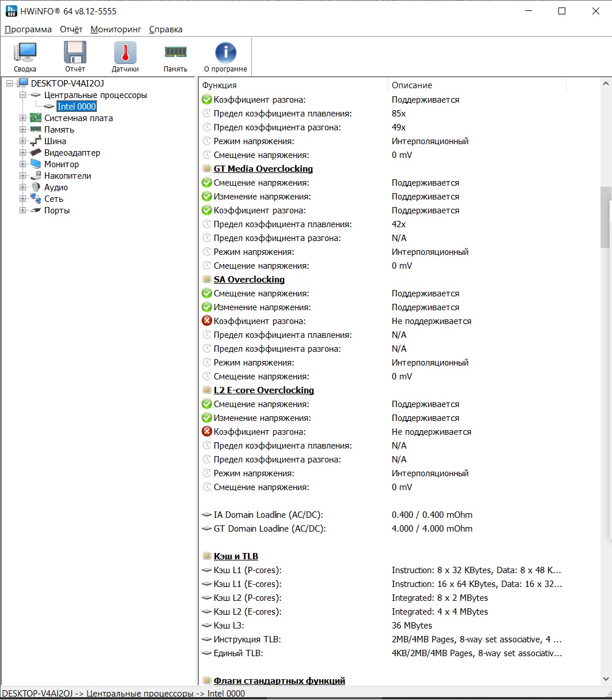Click the SA Overclocking heading

[x=249, y=280]
